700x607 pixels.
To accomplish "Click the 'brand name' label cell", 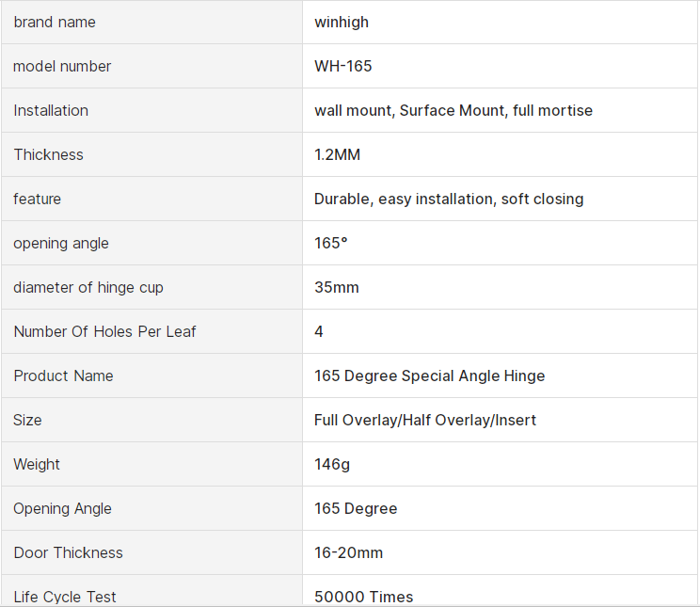I will (x=55, y=22).
